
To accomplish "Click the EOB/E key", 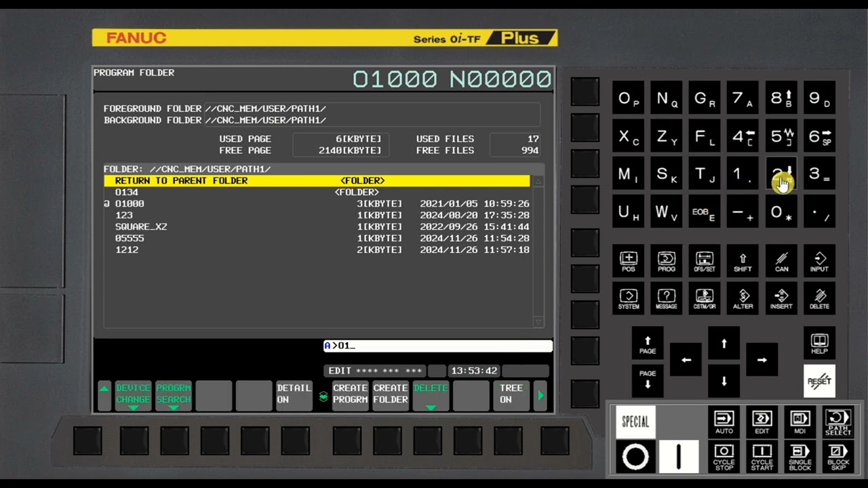I will 705,213.
